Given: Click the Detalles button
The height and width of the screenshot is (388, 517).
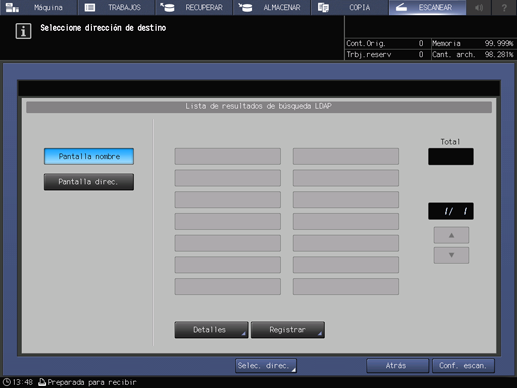Looking at the screenshot, I should pos(211,330).
